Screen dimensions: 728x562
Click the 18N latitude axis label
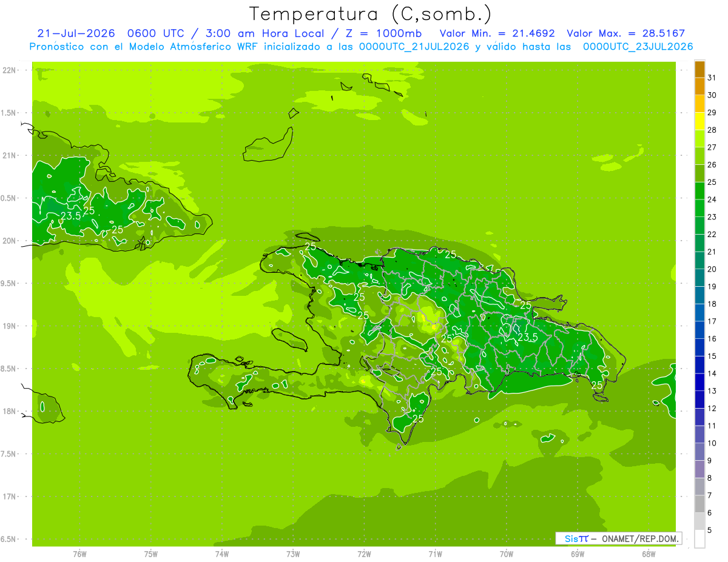point(10,411)
